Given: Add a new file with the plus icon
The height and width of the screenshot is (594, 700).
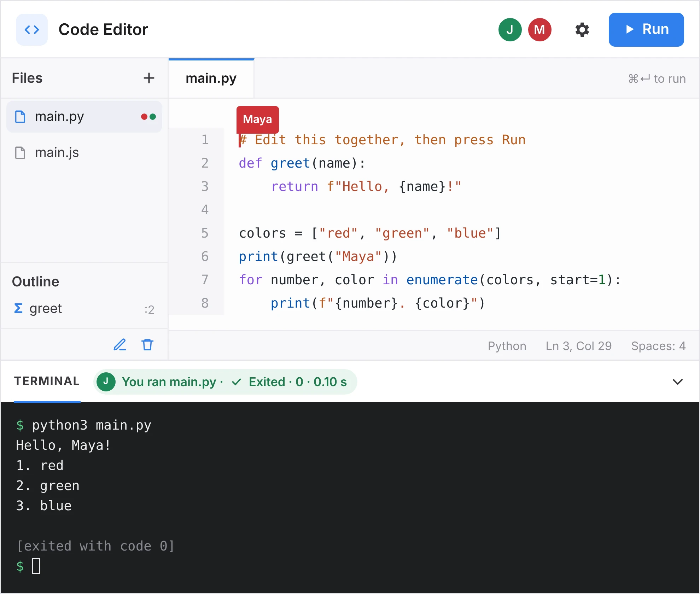Looking at the screenshot, I should tap(149, 78).
